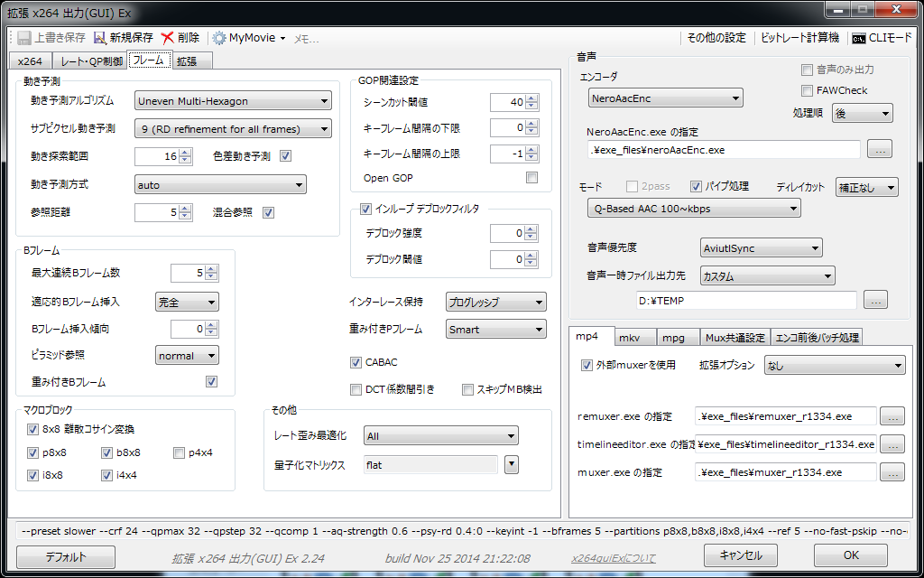Toggle 色差動き予測 checkbox
This screenshot has height=578, width=924.
point(286,156)
